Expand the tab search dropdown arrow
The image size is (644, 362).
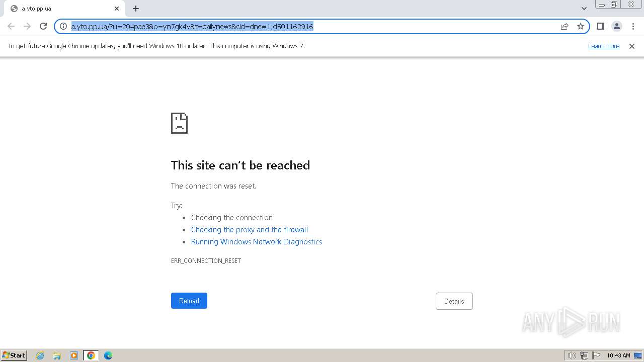coord(584,9)
